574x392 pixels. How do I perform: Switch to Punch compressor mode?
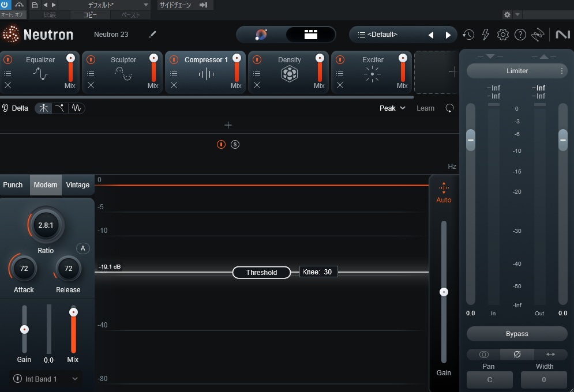[13, 185]
